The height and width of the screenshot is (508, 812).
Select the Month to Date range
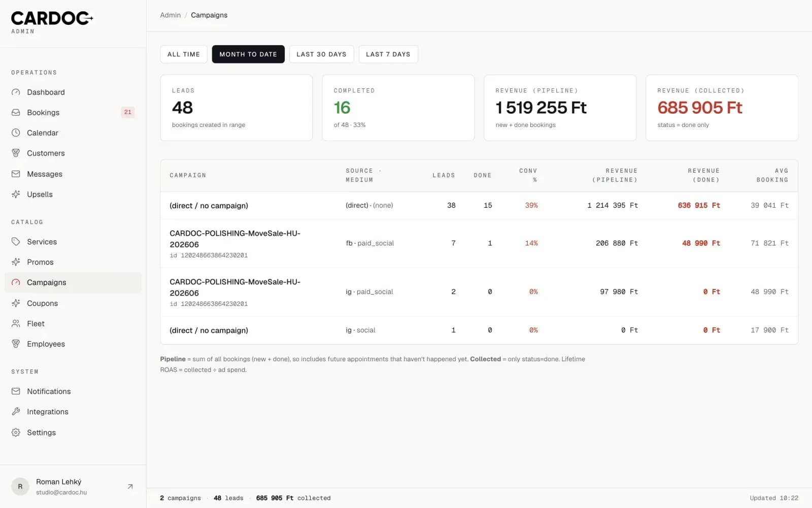pos(248,54)
